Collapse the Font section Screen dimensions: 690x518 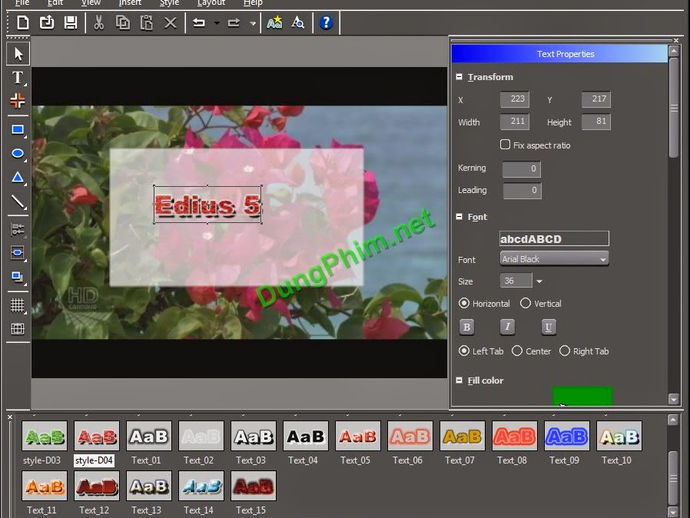click(x=459, y=217)
